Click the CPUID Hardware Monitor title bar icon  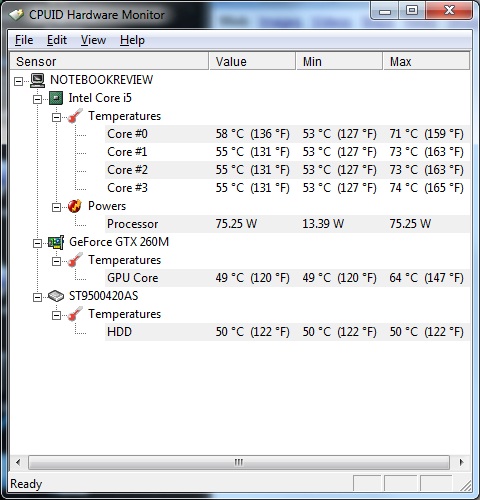point(16,15)
